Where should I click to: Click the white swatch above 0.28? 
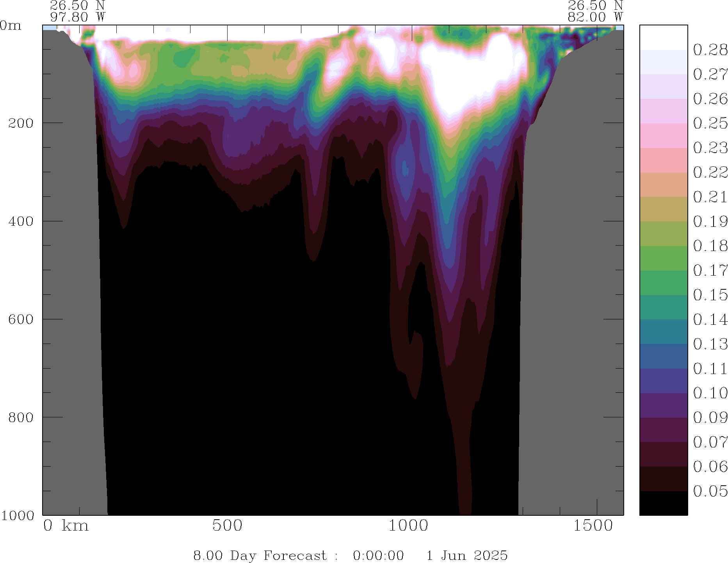point(663,37)
